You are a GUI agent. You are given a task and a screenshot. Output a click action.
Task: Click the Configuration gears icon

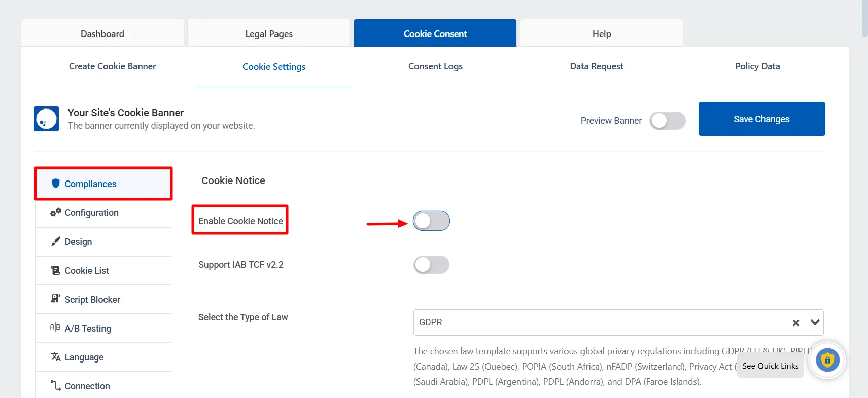click(56, 212)
